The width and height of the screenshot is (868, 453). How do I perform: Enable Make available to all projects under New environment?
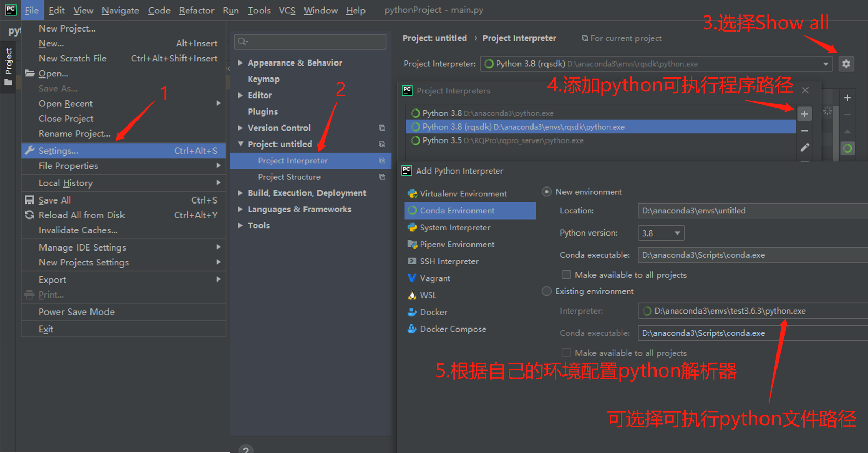567,275
